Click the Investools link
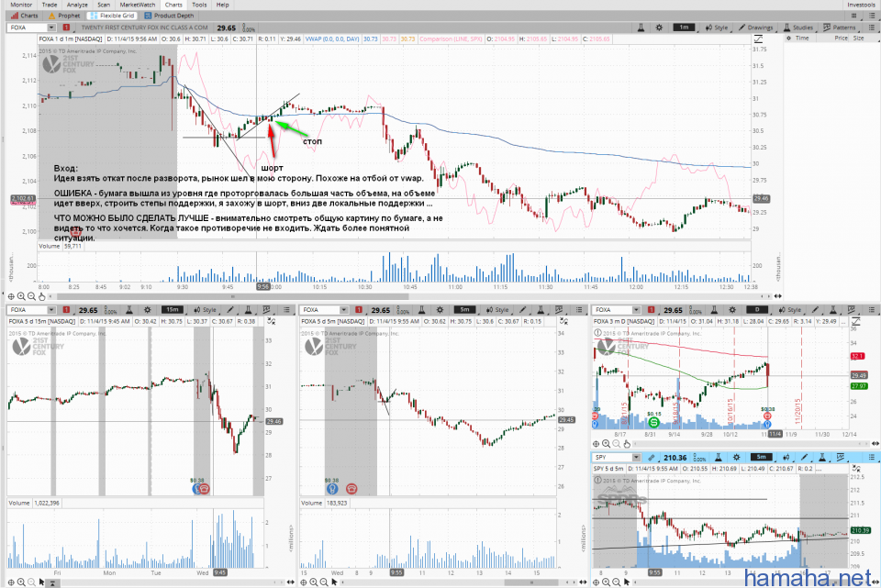881x588 pixels. [862, 5]
